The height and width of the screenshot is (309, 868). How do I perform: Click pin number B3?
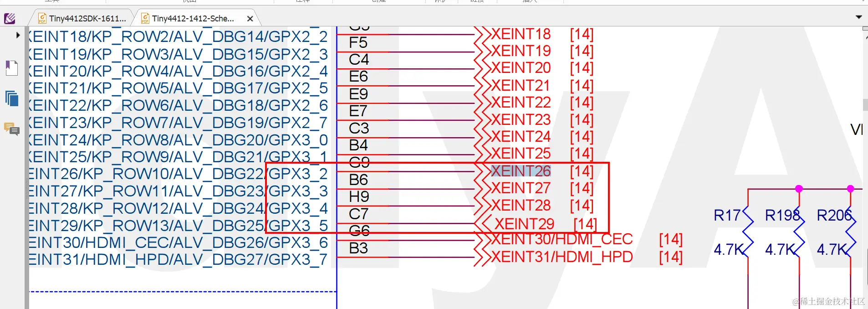click(358, 248)
